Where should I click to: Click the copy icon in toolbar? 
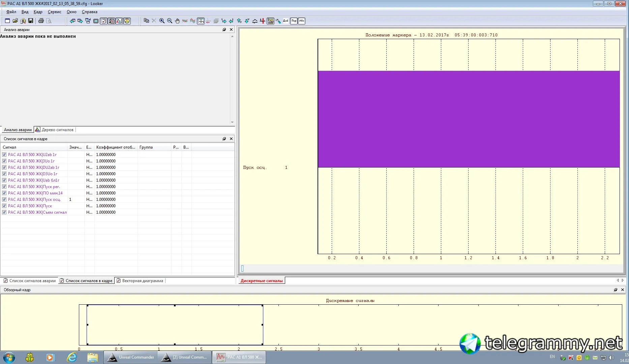tap(146, 21)
